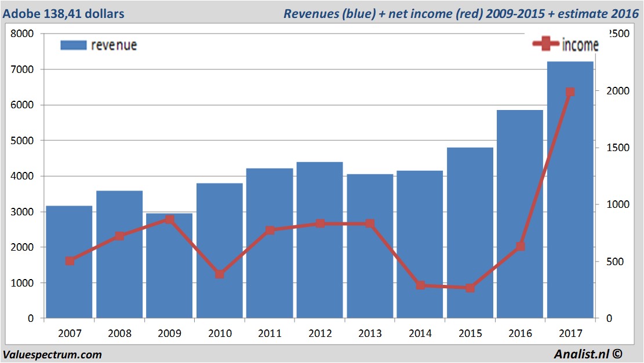Click right axis value 500
This screenshot has height=363, width=644.
pos(615,261)
